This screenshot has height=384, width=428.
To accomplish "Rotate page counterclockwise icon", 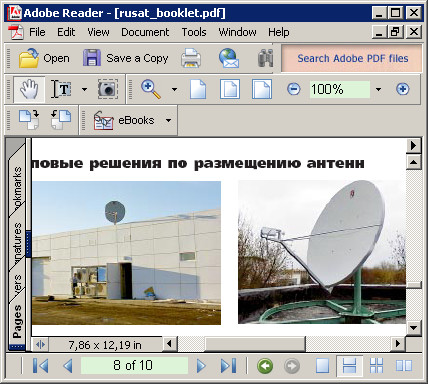I will pyautogui.click(x=61, y=120).
